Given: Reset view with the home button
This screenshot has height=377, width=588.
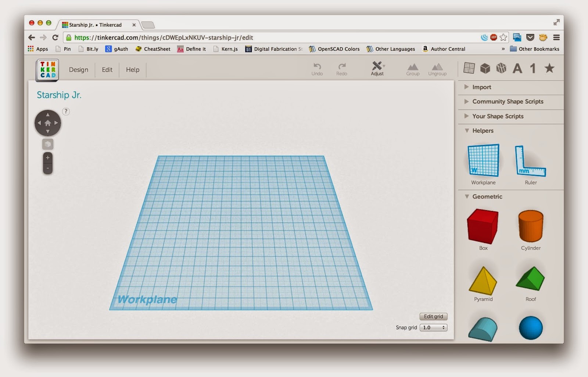Looking at the screenshot, I should 48,123.
